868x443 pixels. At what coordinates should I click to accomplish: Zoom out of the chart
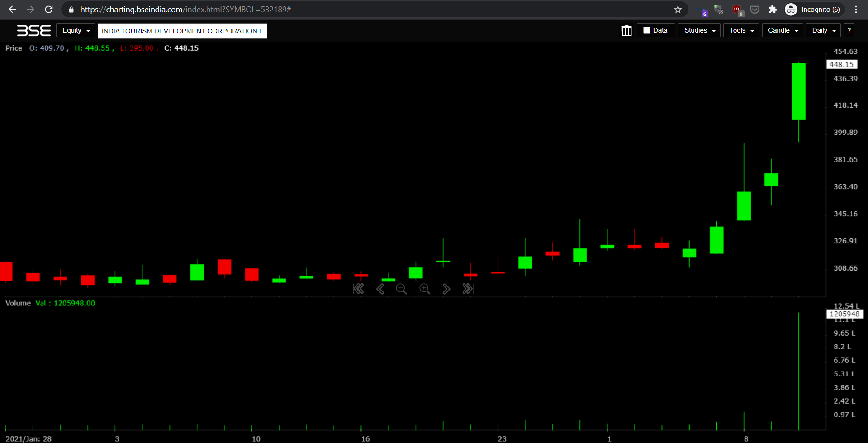(x=401, y=289)
